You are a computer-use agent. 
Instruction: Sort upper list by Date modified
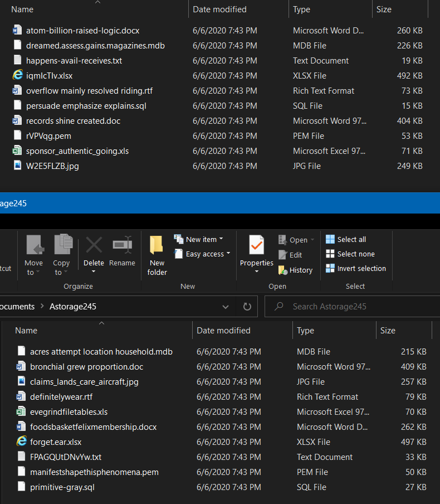tap(219, 9)
